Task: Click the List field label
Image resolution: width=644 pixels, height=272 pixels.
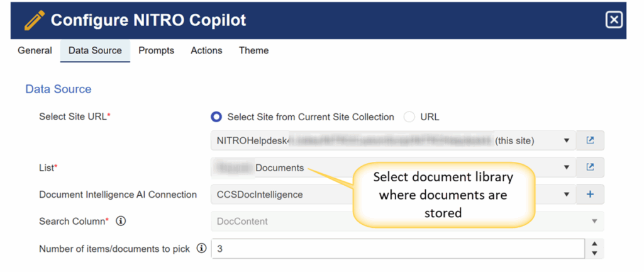Action: click(x=48, y=167)
